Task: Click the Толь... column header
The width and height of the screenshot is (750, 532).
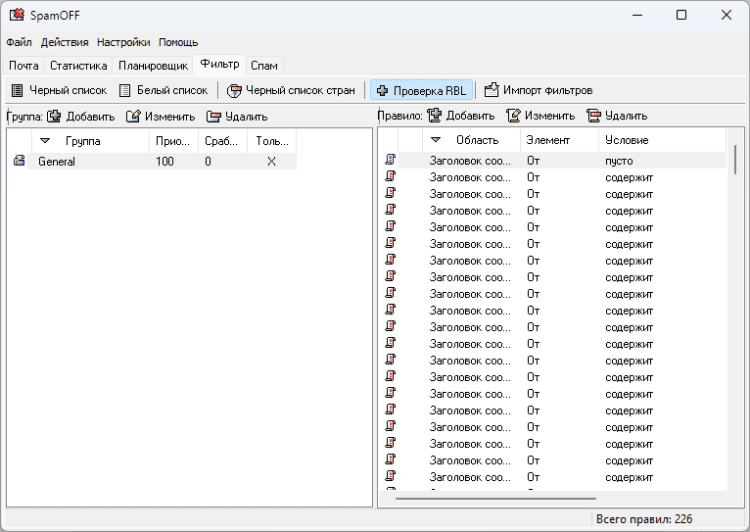Action: (x=272, y=141)
